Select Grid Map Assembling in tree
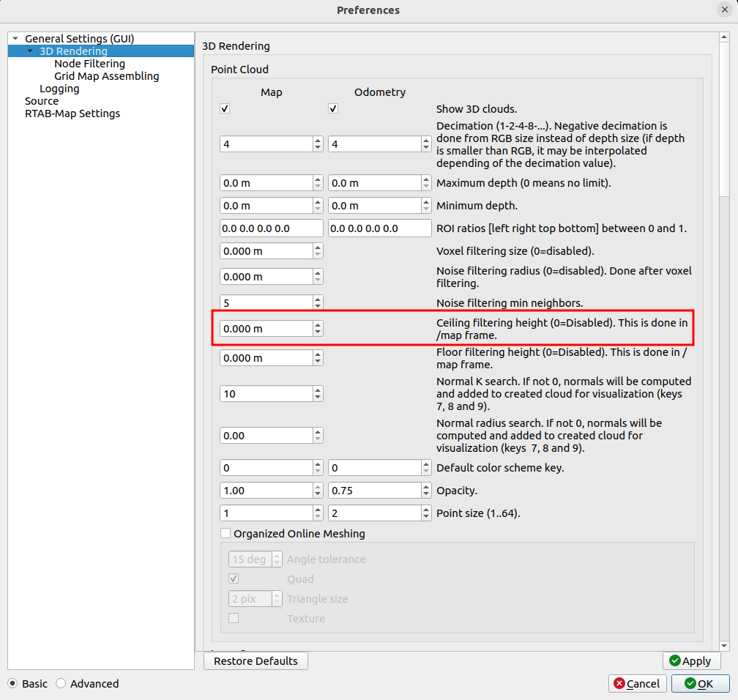The width and height of the screenshot is (738, 700). (106, 76)
